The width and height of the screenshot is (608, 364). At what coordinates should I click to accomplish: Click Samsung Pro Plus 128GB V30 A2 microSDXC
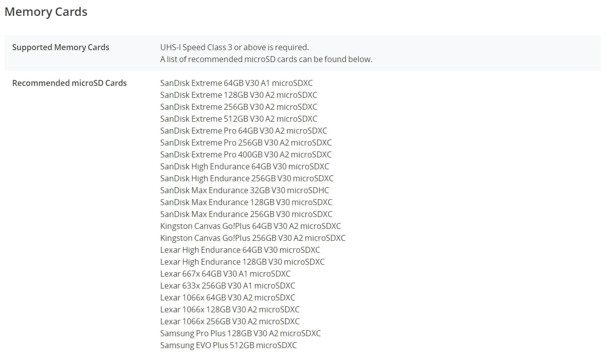240,333
